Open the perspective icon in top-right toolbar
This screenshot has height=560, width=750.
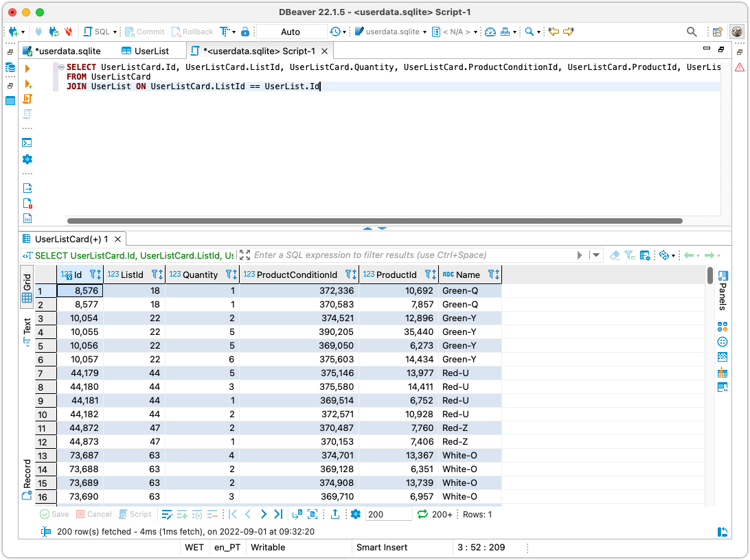pos(718,32)
